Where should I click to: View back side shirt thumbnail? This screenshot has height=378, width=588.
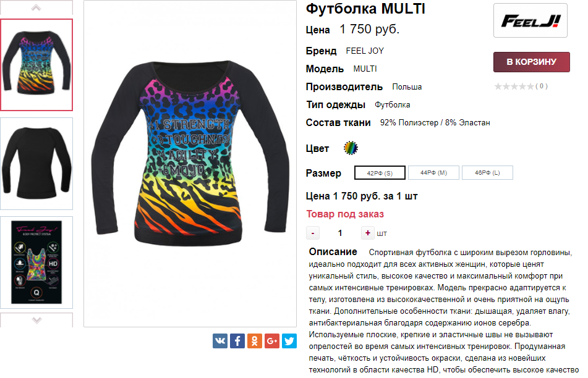tap(36, 164)
